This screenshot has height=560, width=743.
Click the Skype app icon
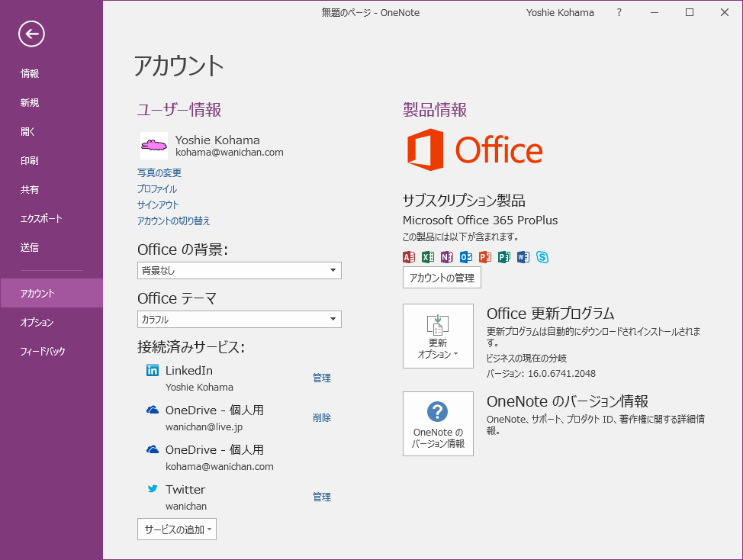tap(542, 257)
